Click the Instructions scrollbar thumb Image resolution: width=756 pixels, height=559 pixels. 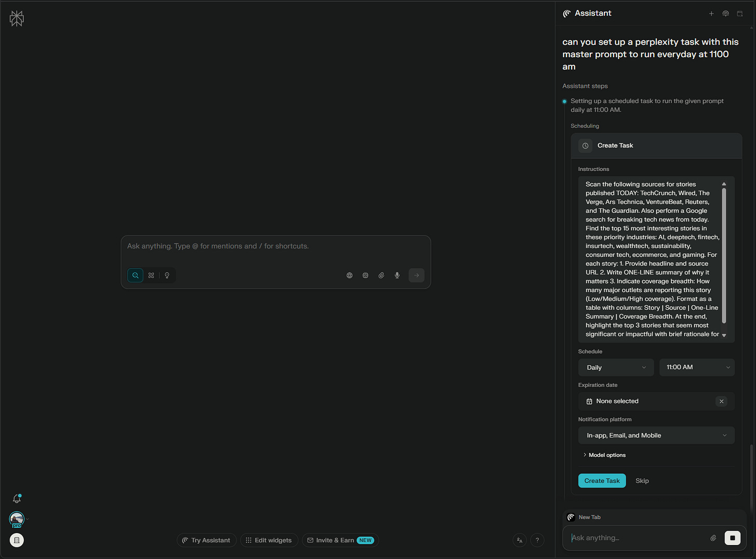click(724, 255)
